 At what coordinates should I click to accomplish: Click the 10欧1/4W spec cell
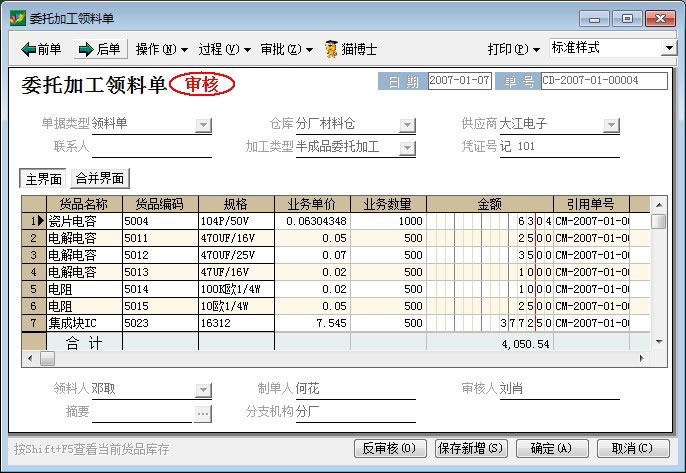236,306
